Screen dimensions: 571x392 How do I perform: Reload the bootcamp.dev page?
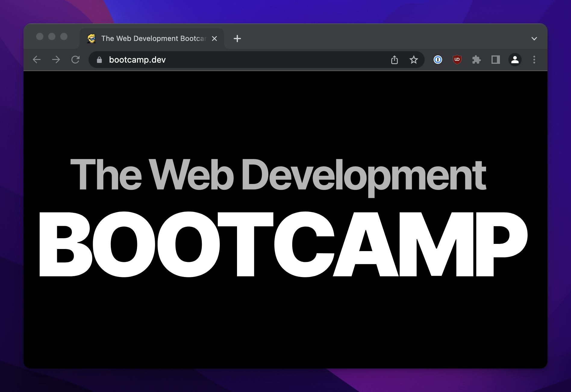(x=75, y=60)
